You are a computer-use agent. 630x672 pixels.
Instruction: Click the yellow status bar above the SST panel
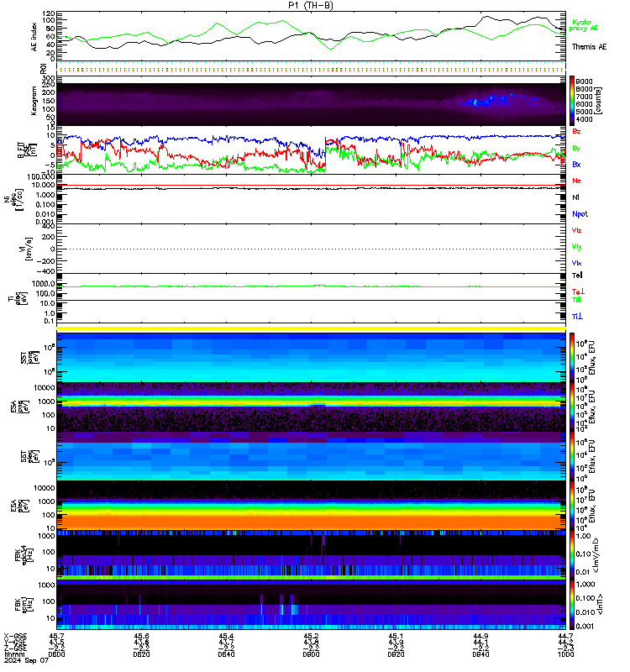point(311,328)
